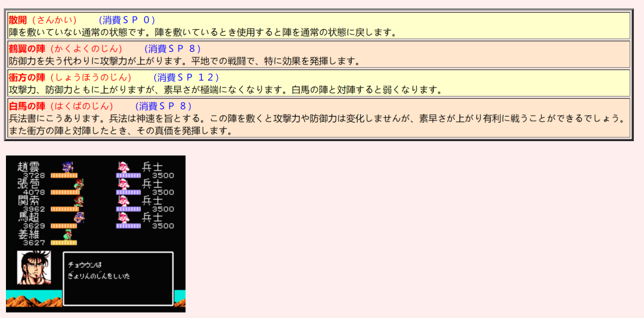
Task: Click the 関索 character sprite icon
Action: [79, 201]
